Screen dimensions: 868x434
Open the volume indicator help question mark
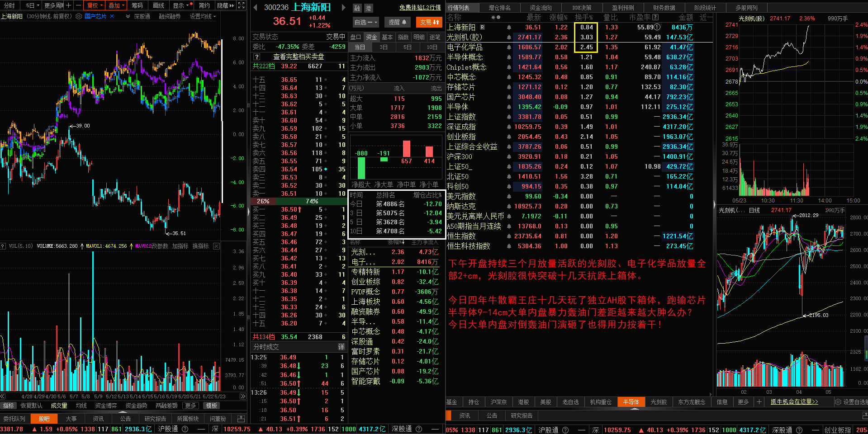3,246
